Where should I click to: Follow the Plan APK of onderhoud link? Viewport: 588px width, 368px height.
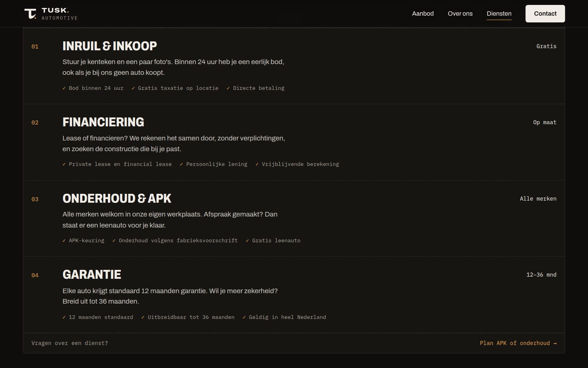click(x=518, y=343)
